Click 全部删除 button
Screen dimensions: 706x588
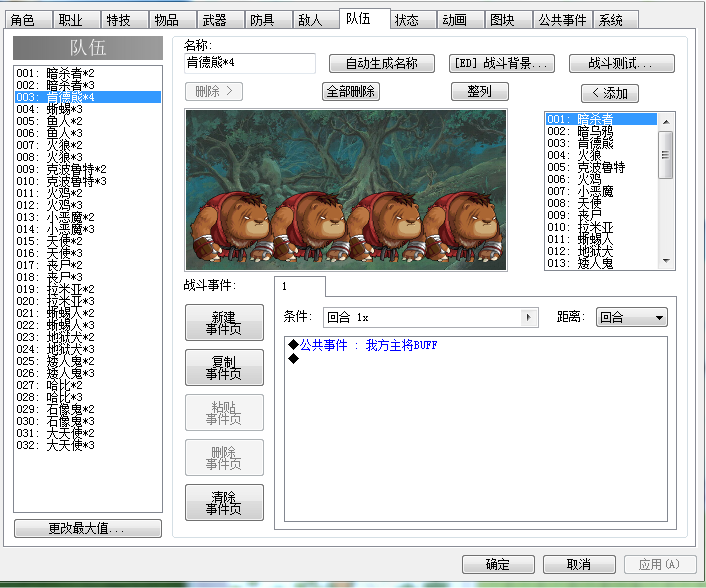pyautogui.click(x=351, y=91)
